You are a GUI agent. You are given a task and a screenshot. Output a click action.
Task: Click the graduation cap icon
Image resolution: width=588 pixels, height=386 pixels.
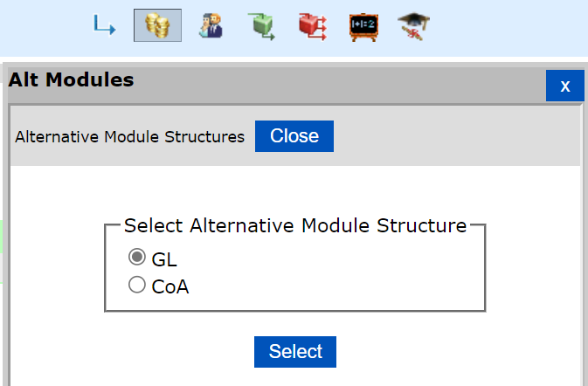(413, 26)
